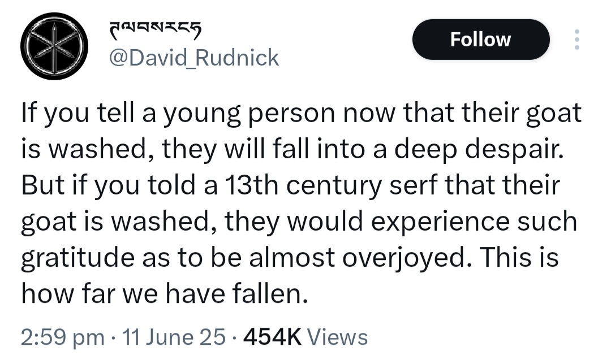Open the @David_Rudnick handle link
Screen dimensions: 611x364
tap(193, 58)
